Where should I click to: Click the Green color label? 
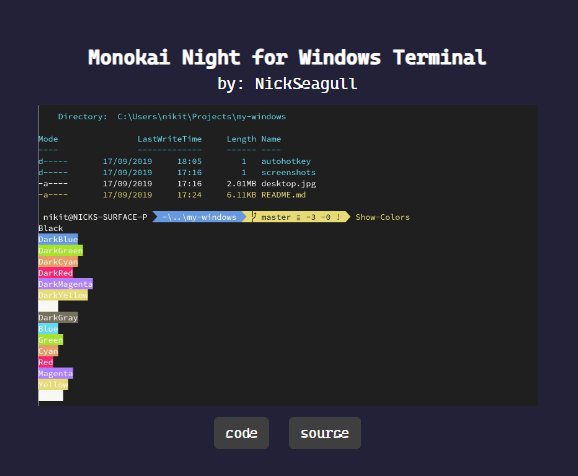[x=51, y=340]
